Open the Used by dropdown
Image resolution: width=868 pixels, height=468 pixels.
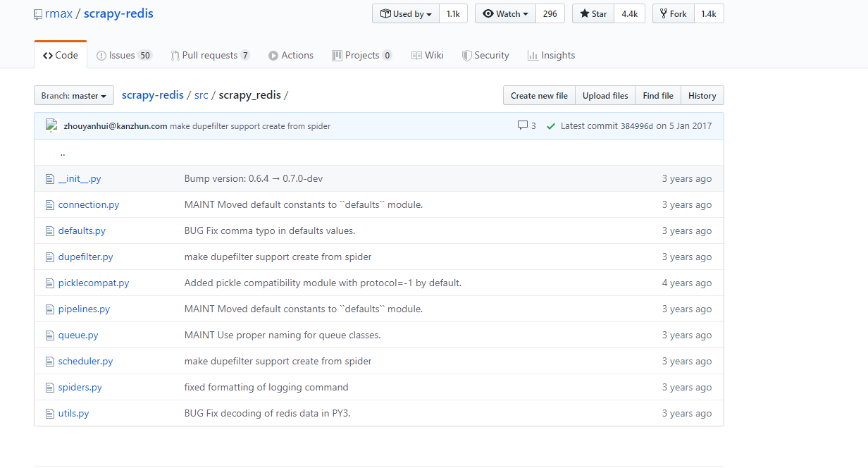(x=406, y=13)
